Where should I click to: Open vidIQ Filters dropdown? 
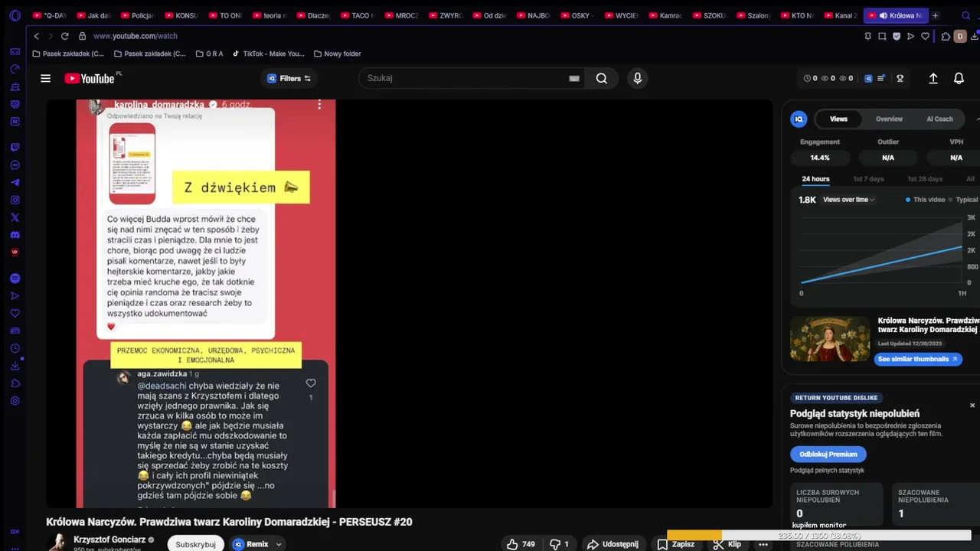[x=289, y=78]
